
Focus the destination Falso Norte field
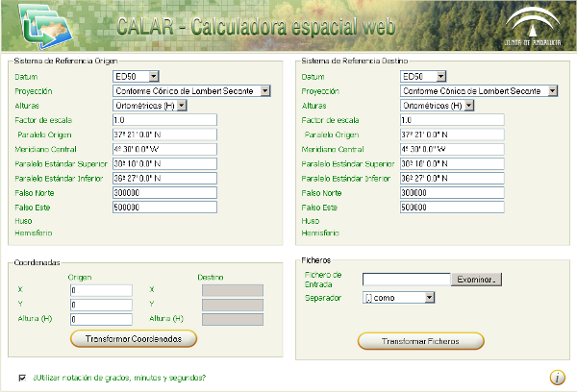[452, 193]
